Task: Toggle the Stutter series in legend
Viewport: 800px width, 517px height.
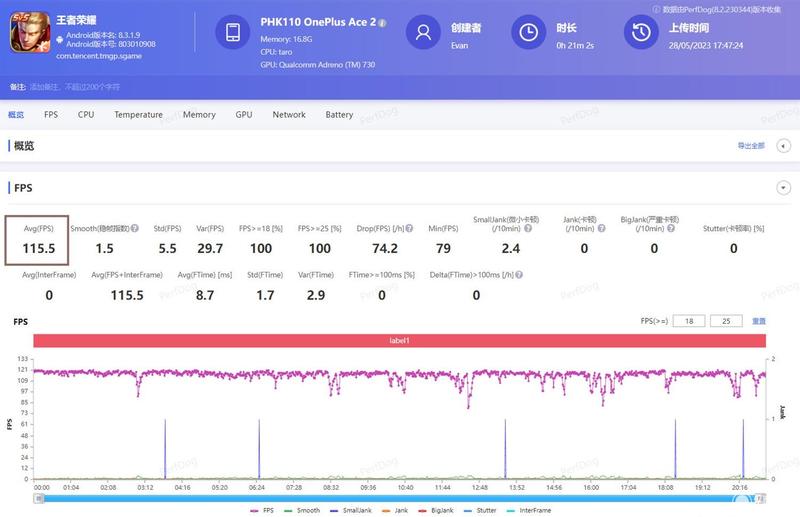Action: pyautogui.click(x=480, y=510)
